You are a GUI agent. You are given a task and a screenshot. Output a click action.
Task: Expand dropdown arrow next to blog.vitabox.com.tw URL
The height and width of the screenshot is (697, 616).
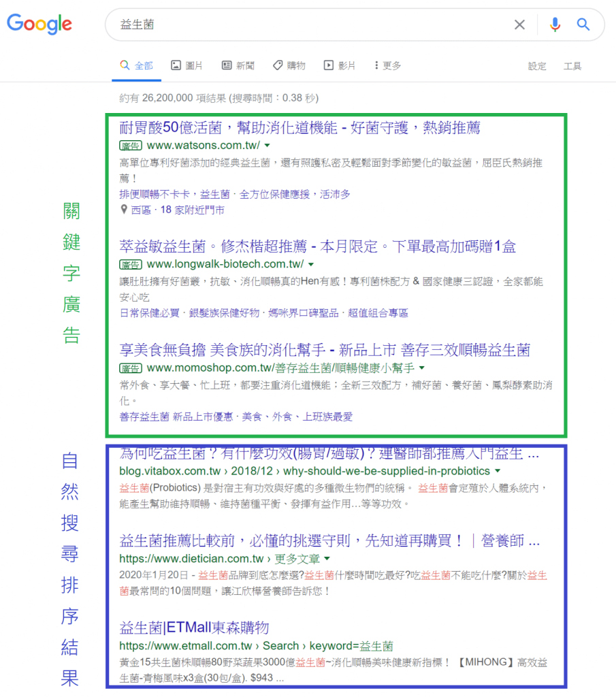tap(498, 471)
